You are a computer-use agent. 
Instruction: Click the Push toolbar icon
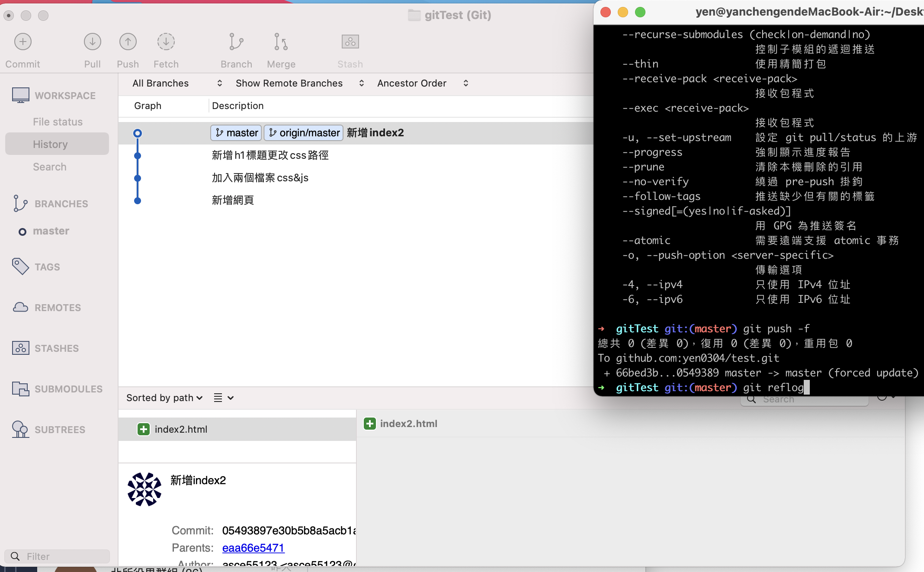pyautogui.click(x=128, y=42)
